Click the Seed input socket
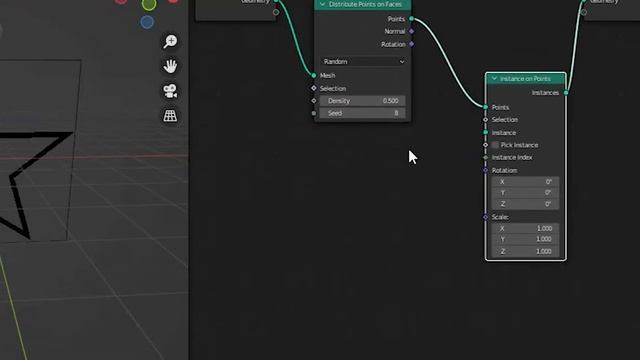 coord(313,113)
